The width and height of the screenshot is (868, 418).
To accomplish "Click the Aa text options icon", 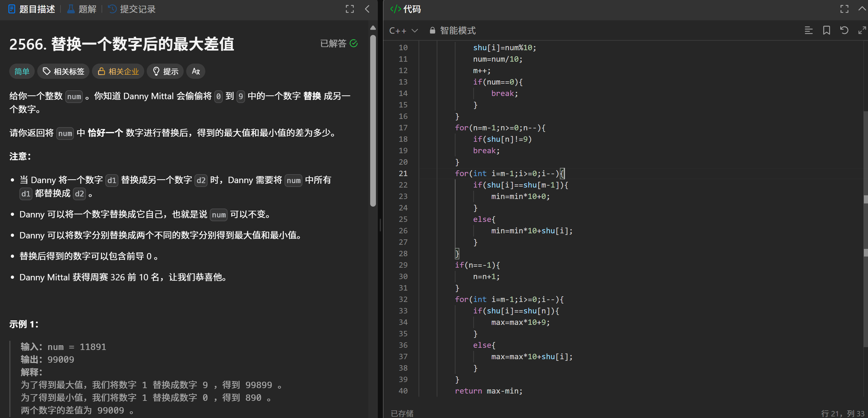I will 195,71.
